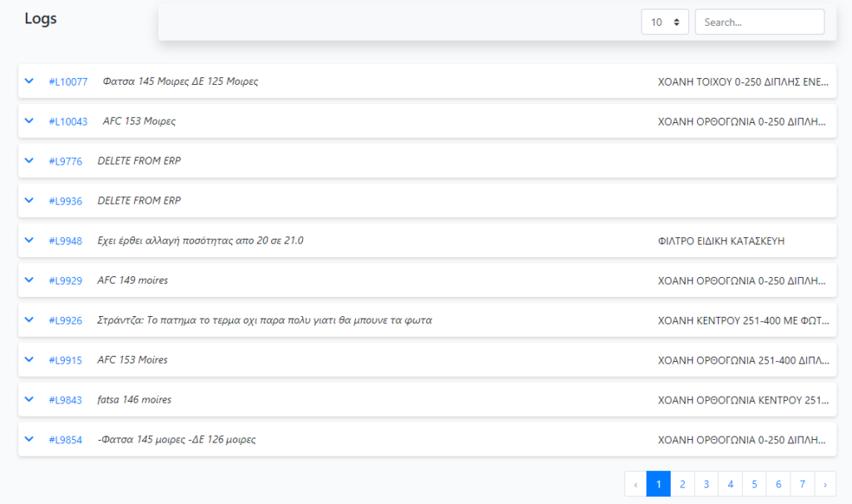Expand the log row #L10043
852x504 pixels.
tap(29, 121)
